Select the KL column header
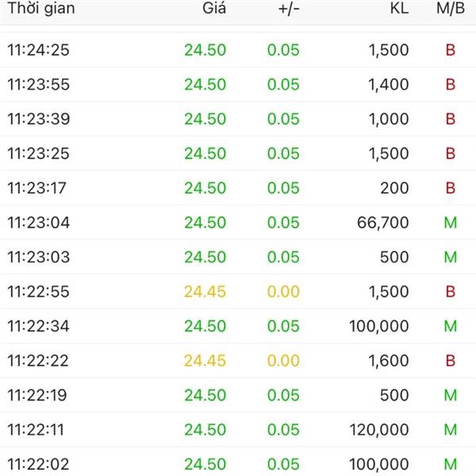 pyautogui.click(x=399, y=8)
